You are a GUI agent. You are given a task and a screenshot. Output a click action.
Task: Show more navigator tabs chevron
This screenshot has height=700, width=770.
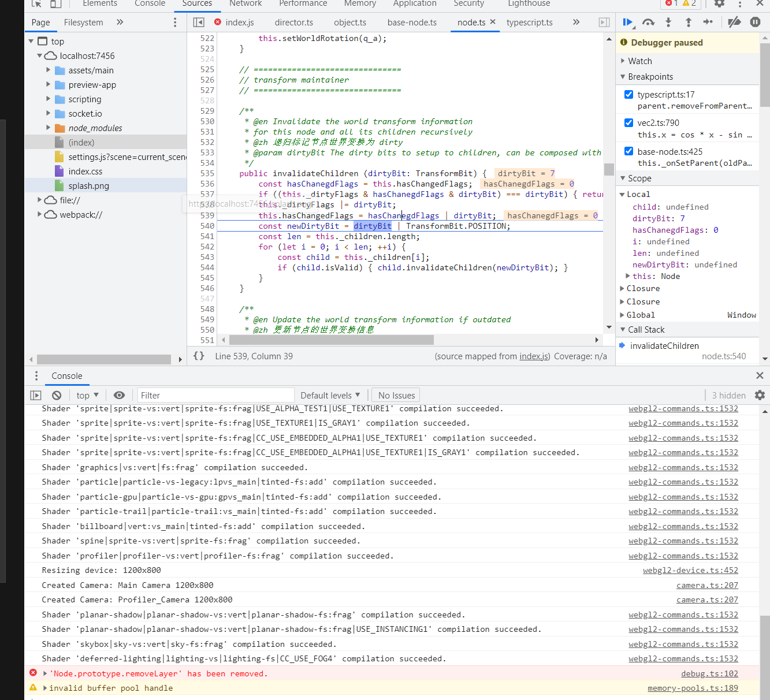coord(120,22)
